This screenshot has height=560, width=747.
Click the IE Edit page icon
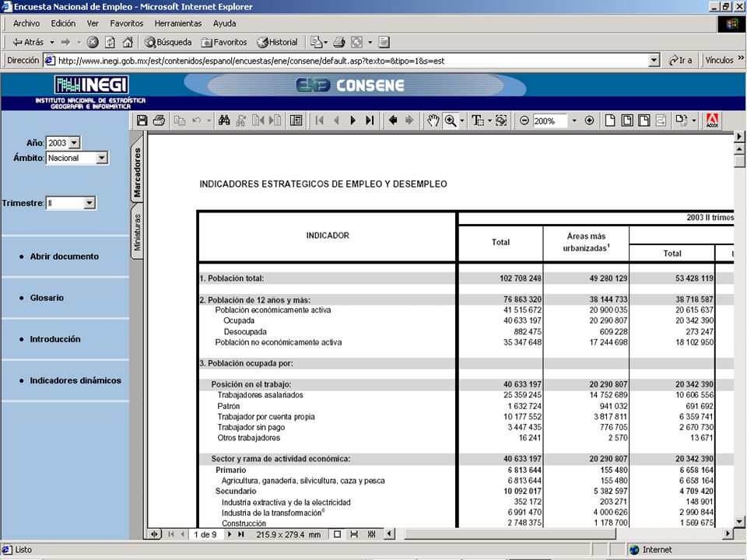pyautogui.click(x=356, y=42)
